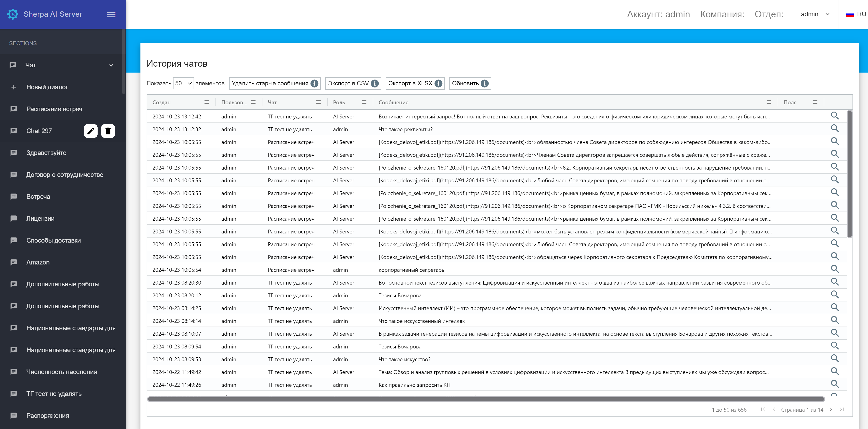Screen dimensions: 868x429
Task: Collapse the Чат section chevron
Action: (111, 65)
